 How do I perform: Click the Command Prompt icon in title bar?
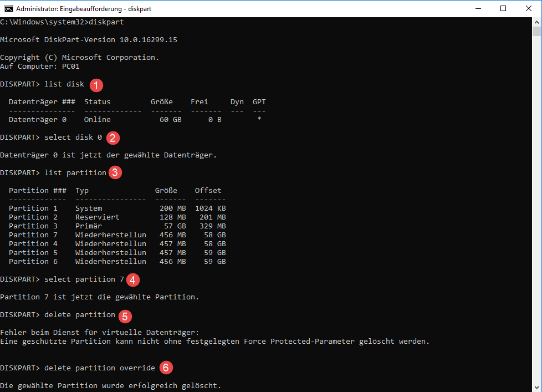click(8, 8)
